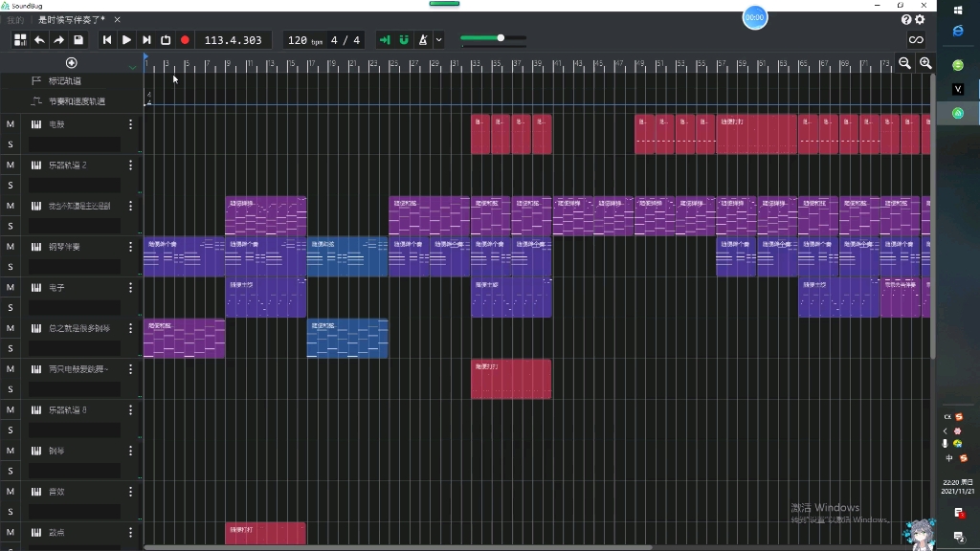Open the Windows Start button

[958, 10]
